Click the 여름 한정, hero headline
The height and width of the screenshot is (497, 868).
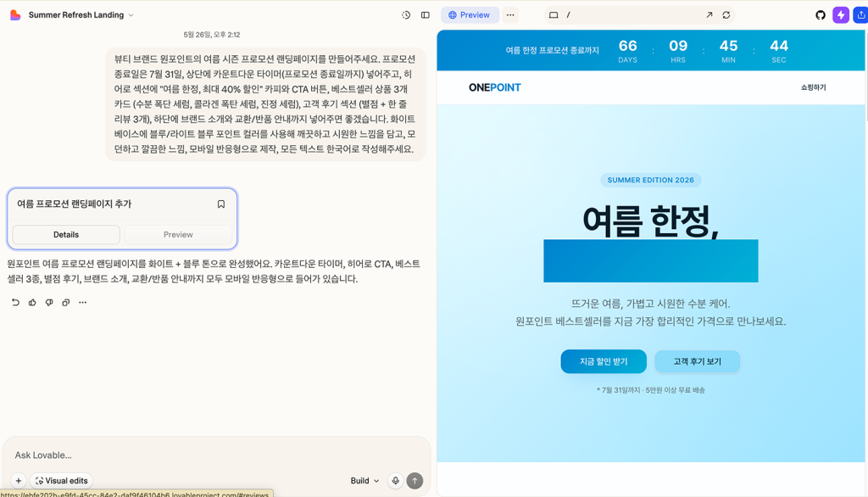pyautogui.click(x=650, y=221)
